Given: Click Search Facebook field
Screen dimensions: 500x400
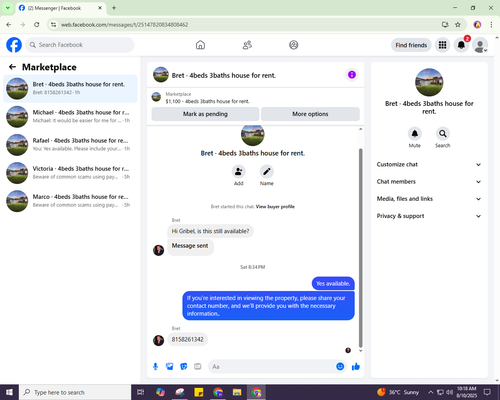Looking at the screenshot, I should pos(80,45).
